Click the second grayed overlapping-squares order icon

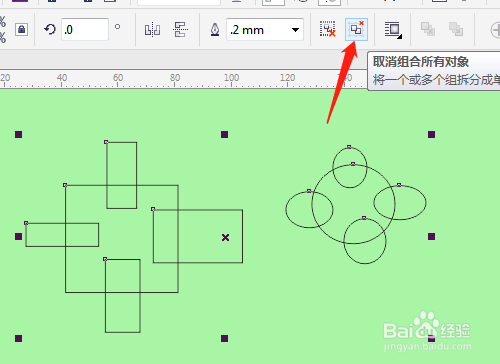(456, 29)
